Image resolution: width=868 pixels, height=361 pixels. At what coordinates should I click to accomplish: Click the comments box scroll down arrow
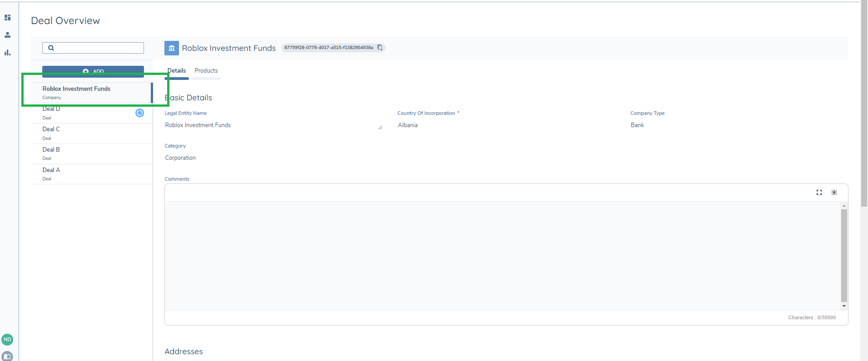844,306
